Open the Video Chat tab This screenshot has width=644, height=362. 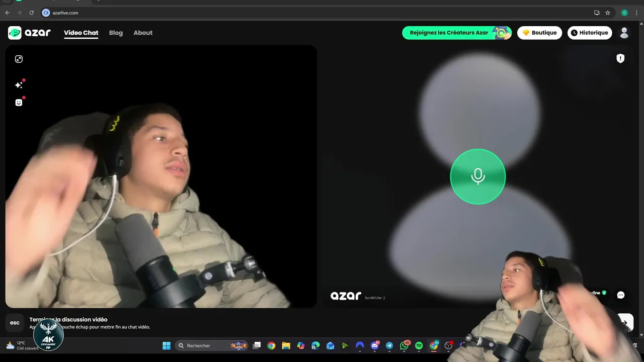coord(81,33)
